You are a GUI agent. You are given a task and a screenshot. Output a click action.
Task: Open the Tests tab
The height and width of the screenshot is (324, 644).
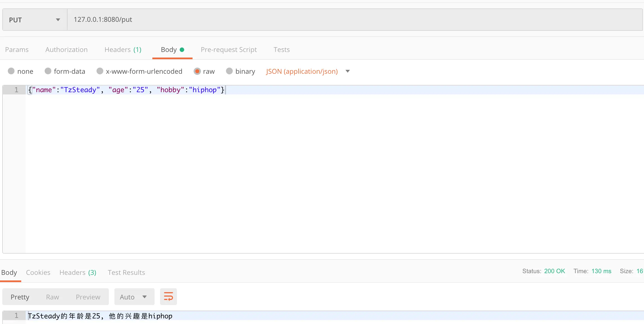pyautogui.click(x=281, y=50)
